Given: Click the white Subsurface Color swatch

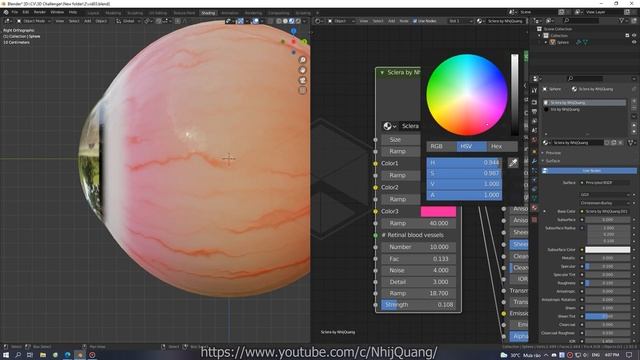Looking at the screenshot, I should (607, 249).
